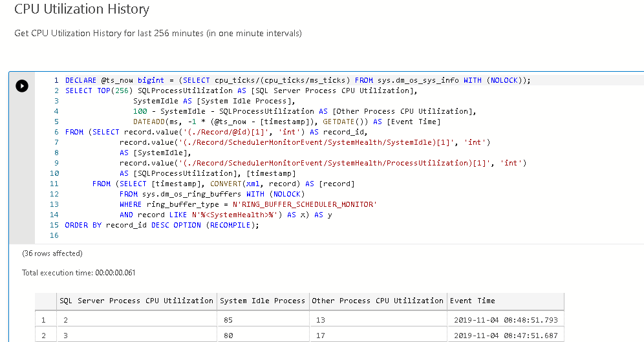Click the 'System Idle Process' column header
This screenshot has height=342, width=644.
(x=262, y=301)
